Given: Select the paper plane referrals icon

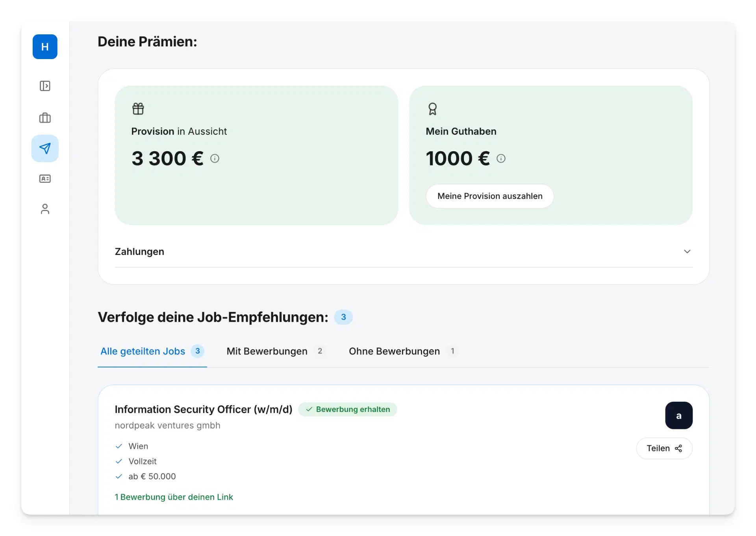Looking at the screenshot, I should tap(45, 148).
